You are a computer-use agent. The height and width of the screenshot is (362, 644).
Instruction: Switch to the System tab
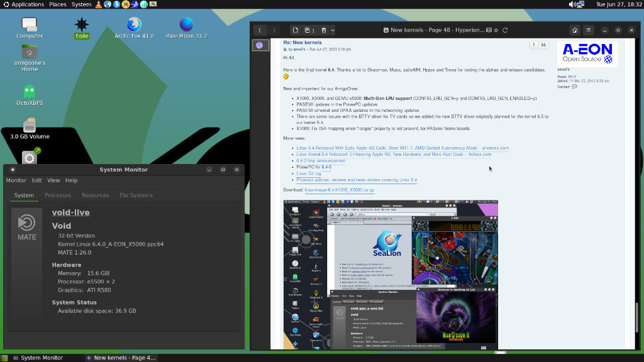25,195
